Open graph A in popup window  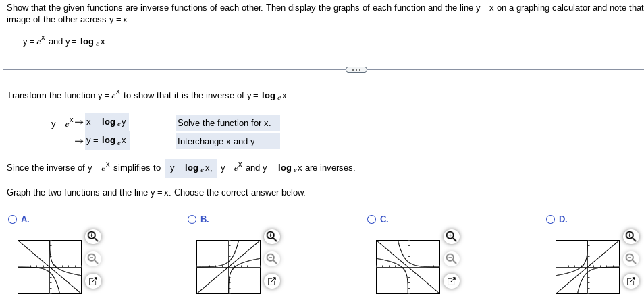pyautogui.click(x=93, y=281)
